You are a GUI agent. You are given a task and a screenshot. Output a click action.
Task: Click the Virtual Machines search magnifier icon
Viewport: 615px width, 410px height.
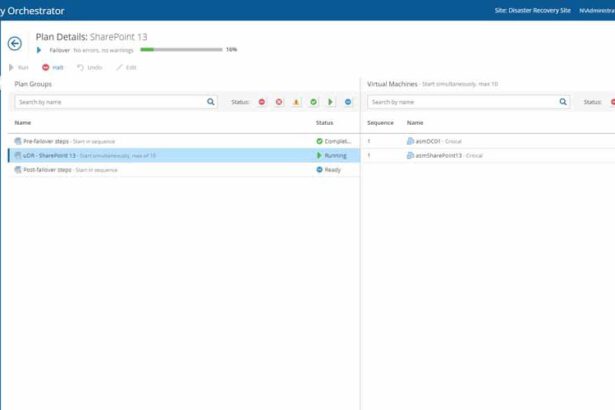[563, 102]
